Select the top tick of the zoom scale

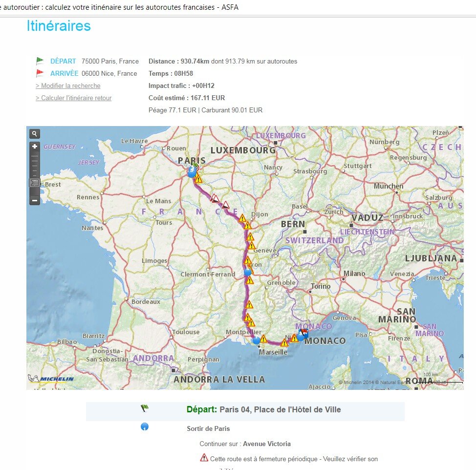coord(35,156)
